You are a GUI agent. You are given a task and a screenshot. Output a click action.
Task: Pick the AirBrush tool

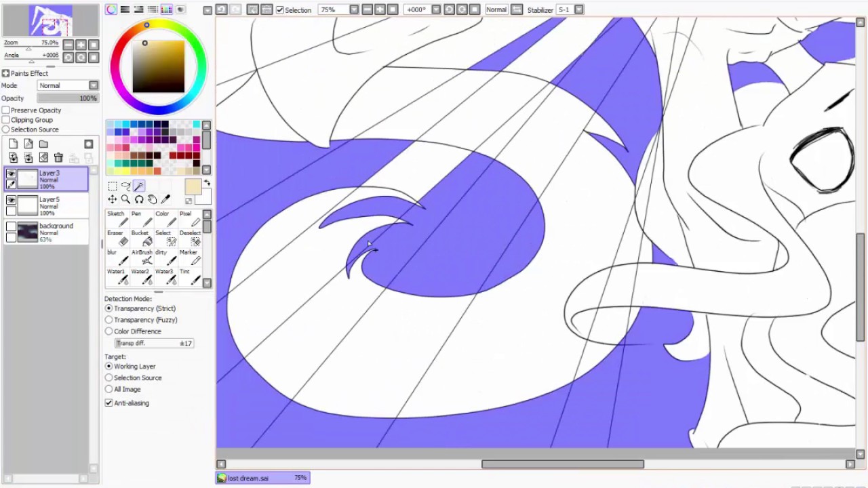(x=140, y=258)
